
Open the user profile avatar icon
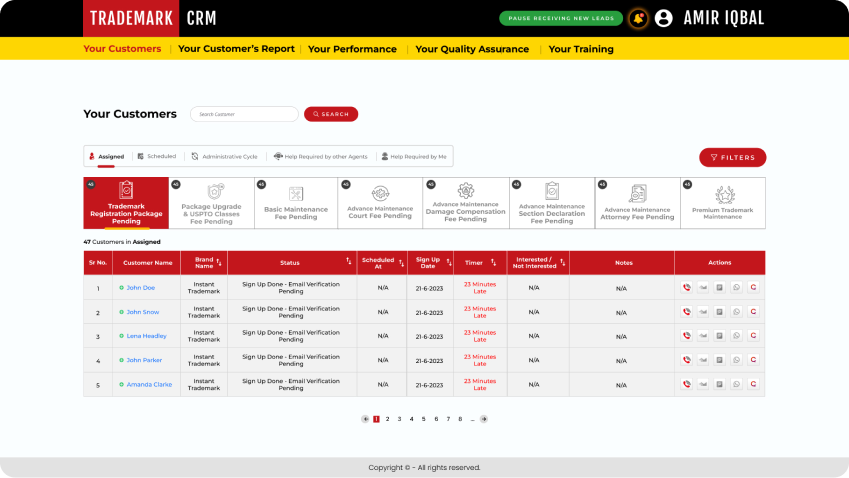pyautogui.click(x=663, y=18)
